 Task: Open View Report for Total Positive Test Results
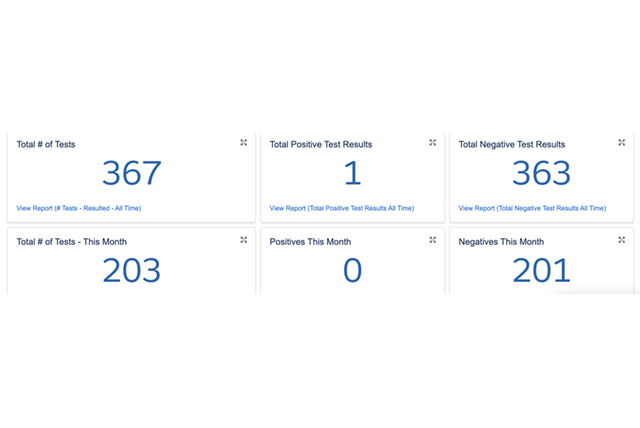pyautogui.click(x=341, y=208)
